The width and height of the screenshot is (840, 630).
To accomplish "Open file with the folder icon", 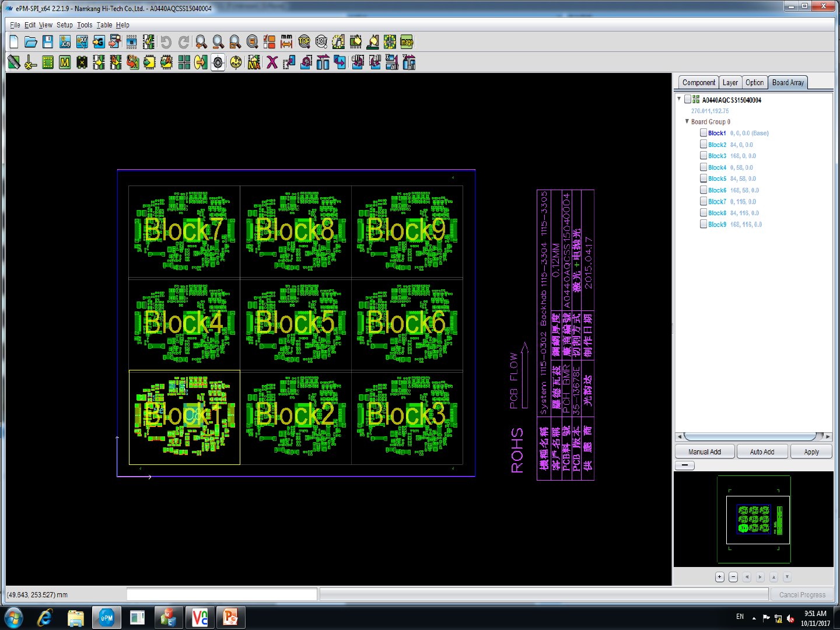I will click(x=31, y=42).
